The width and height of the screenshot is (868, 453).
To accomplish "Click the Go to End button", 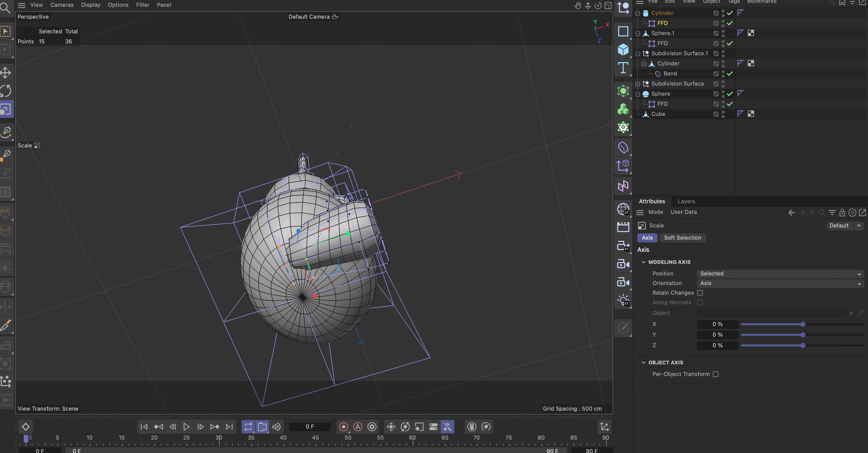I will point(229,427).
